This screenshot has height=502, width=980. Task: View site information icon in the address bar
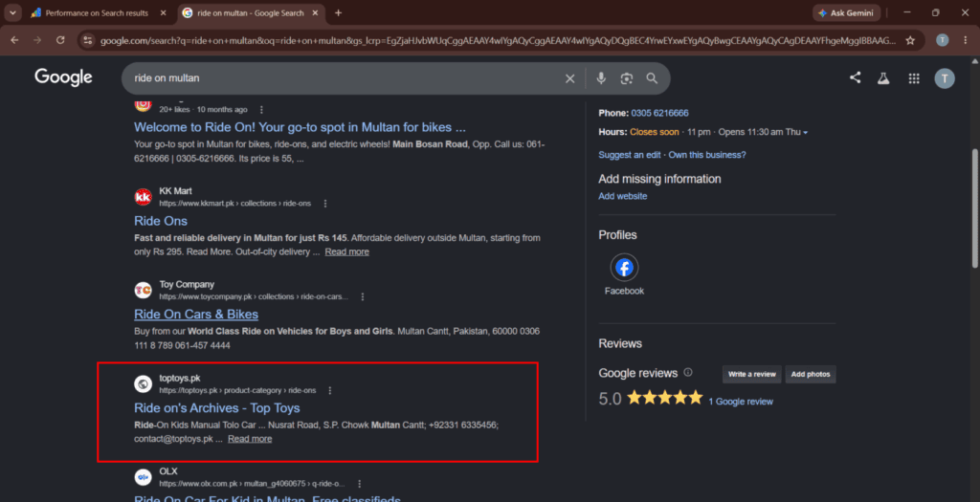click(x=88, y=40)
